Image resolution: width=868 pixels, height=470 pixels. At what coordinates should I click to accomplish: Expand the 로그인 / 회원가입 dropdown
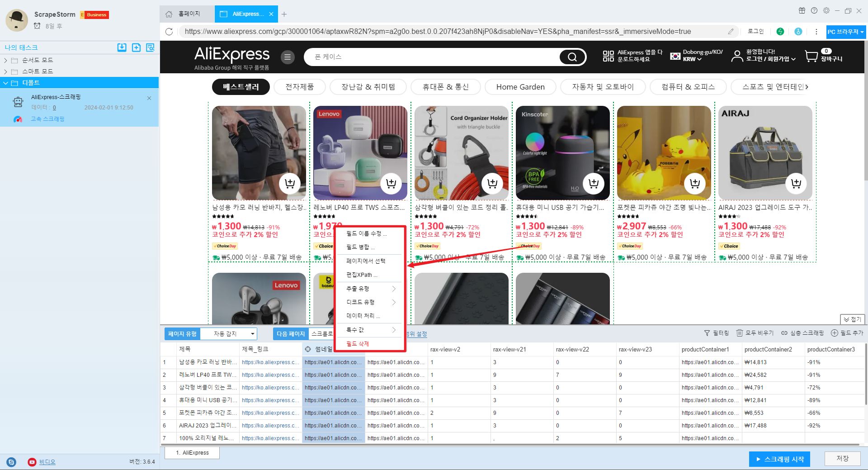(x=771, y=59)
